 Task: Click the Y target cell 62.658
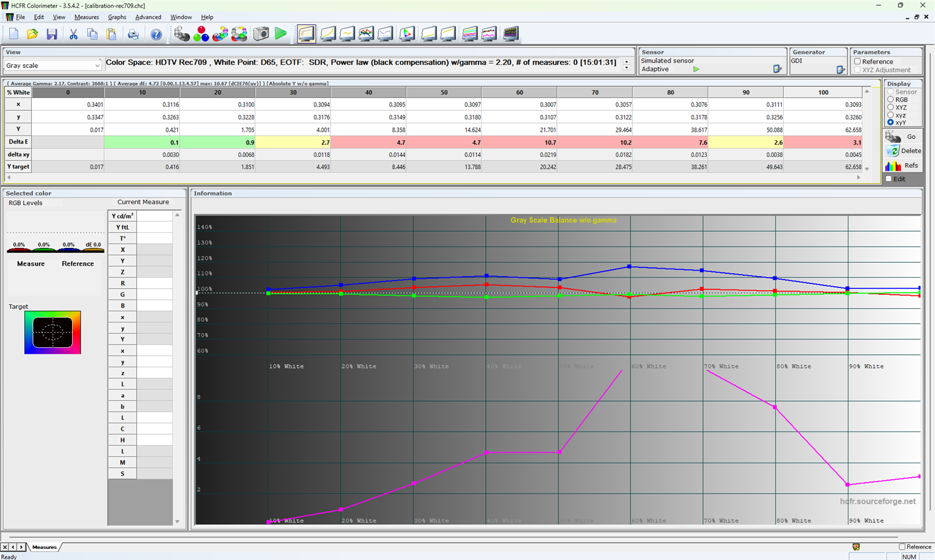[823, 167]
